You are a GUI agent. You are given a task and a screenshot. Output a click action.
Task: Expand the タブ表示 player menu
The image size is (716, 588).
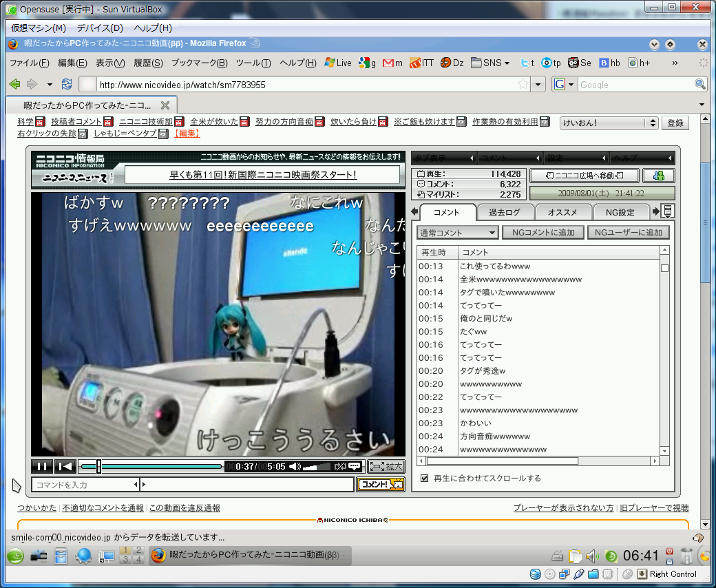pyautogui.click(x=443, y=158)
